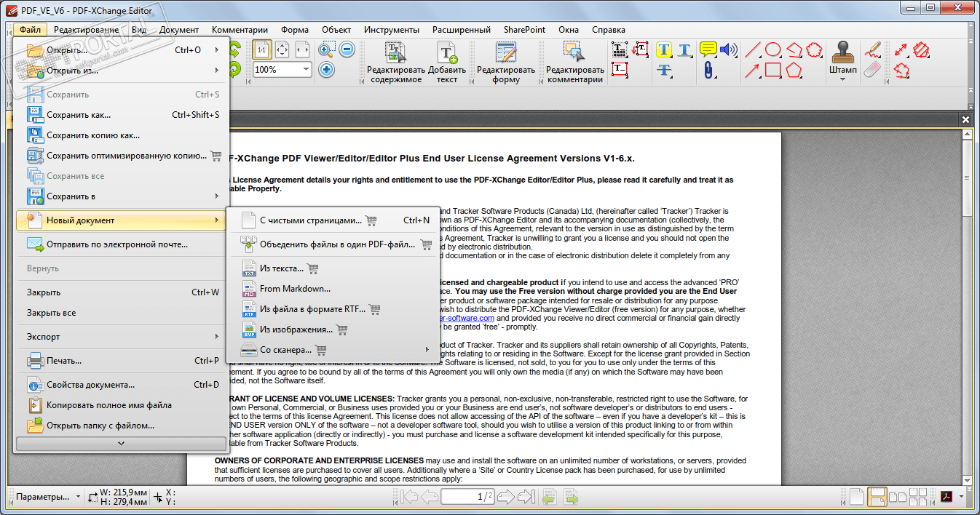Viewport: 980px width, 515px height.
Task: Click Свойства документа... in the File menu
Action: 122,385
